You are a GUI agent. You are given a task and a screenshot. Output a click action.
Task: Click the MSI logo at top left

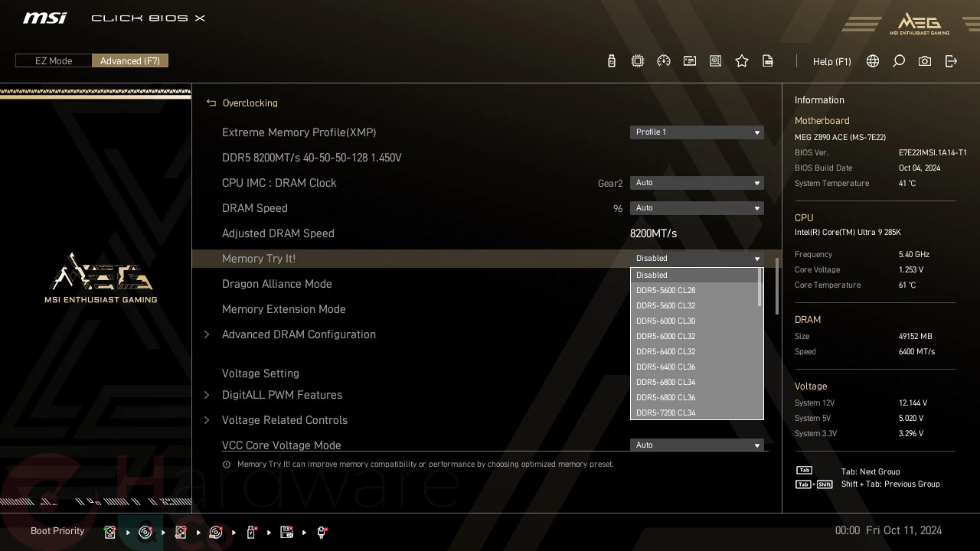coord(45,18)
